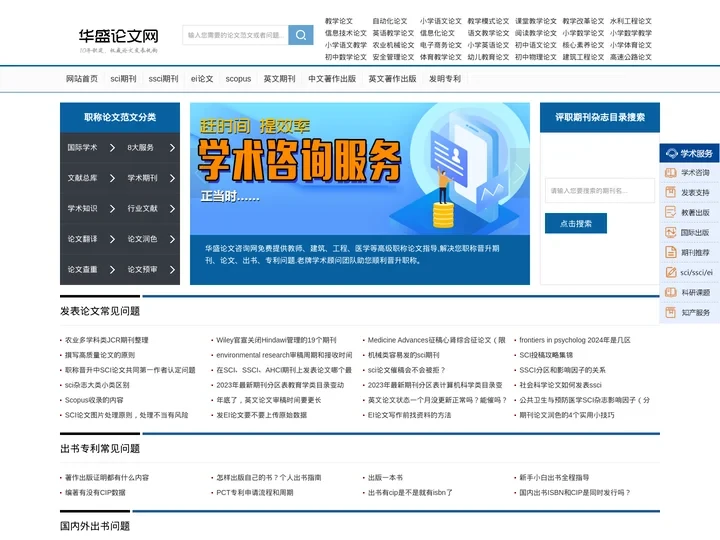The width and height of the screenshot is (720, 540).
Task: Open article frontiers in psycholog 2024年是几区
Action: [575, 340]
